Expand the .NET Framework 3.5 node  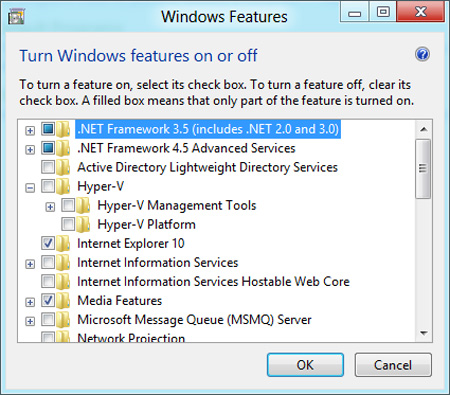[30, 130]
